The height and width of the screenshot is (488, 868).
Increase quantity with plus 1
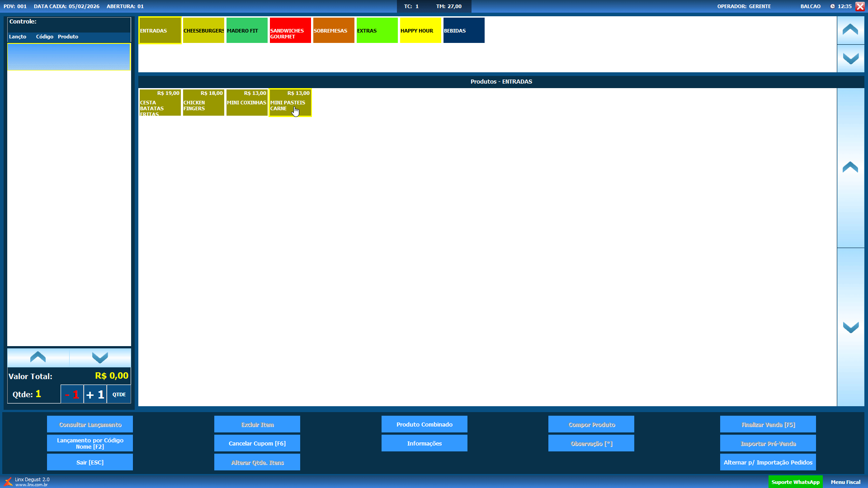point(95,394)
